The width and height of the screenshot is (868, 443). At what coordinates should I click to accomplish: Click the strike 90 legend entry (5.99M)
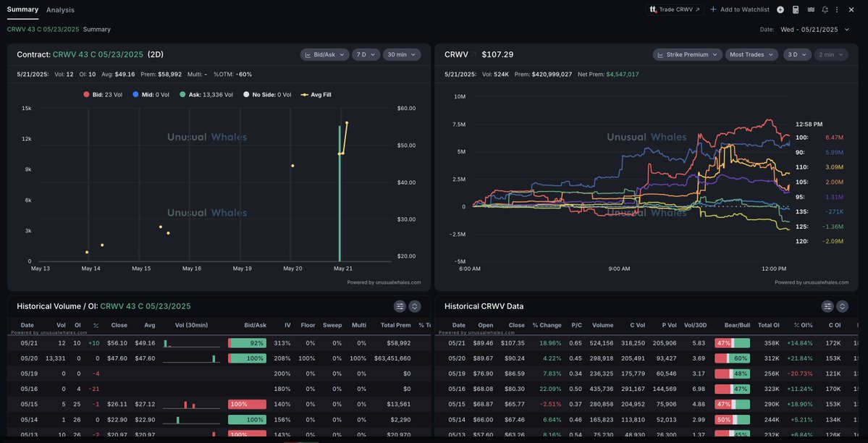(x=819, y=152)
